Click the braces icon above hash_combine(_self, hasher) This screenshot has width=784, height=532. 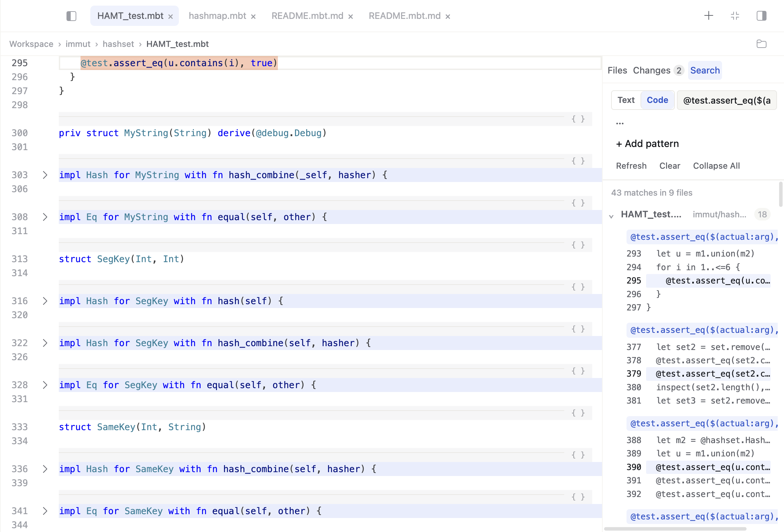coord(578,161)
